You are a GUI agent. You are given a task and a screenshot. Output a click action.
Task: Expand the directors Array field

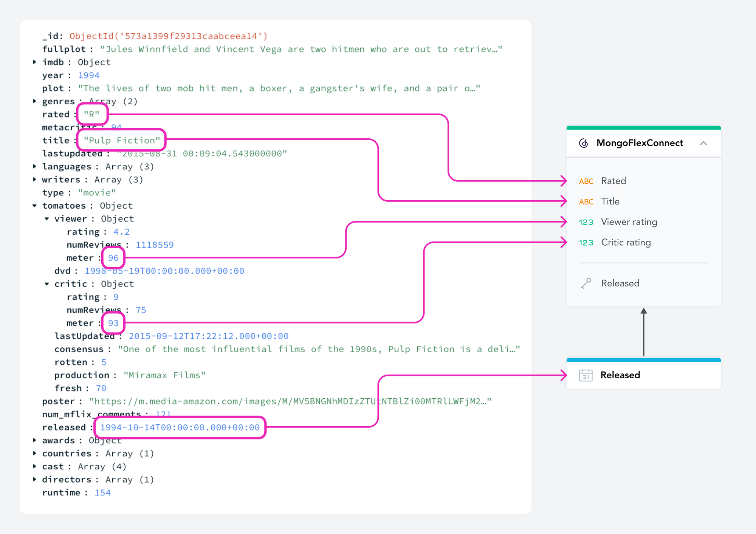(35, 479)
